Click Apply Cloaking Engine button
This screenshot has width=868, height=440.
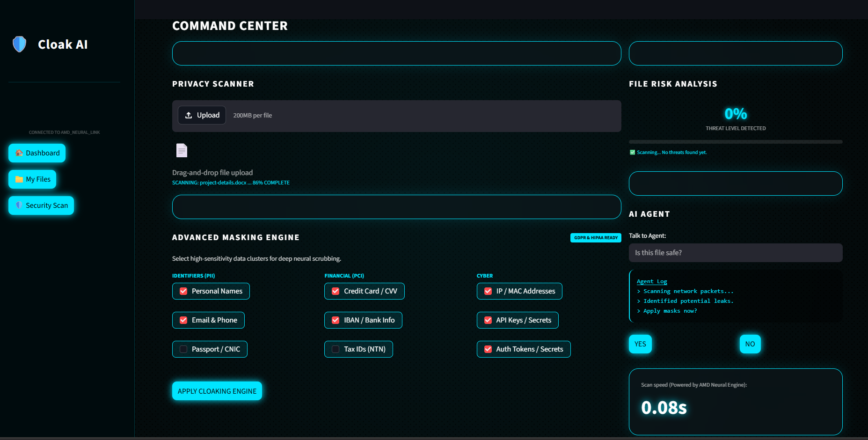coord(217,391)
